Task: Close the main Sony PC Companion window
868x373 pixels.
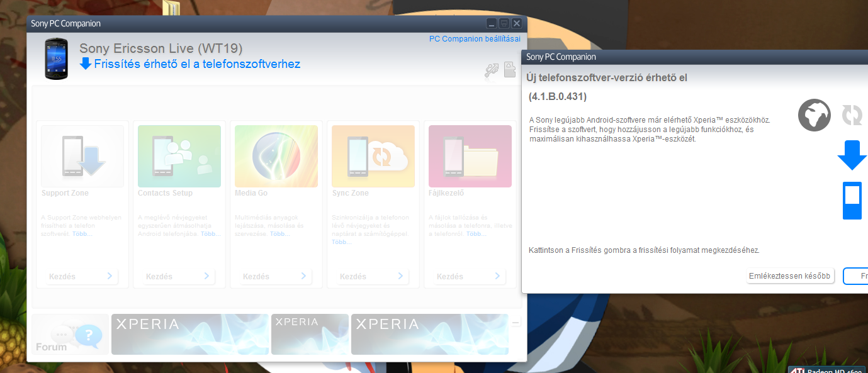Action: coord(517,23)
